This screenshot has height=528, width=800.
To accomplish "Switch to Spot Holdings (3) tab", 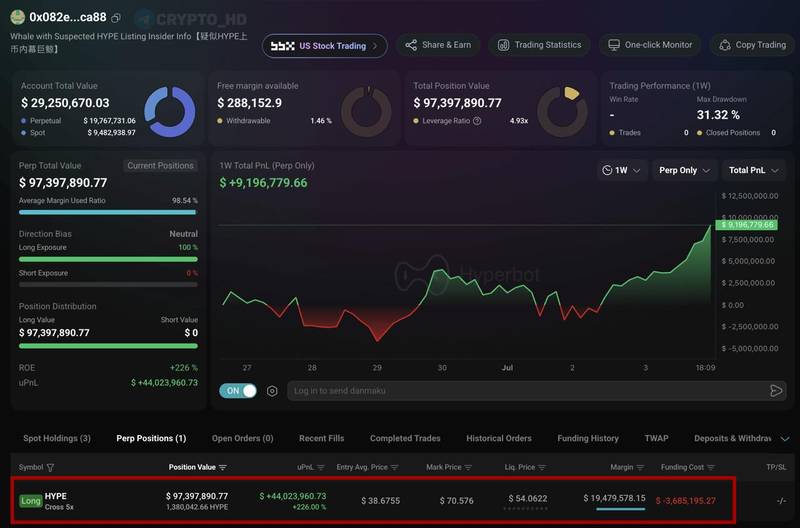I will tap(57, 438).
